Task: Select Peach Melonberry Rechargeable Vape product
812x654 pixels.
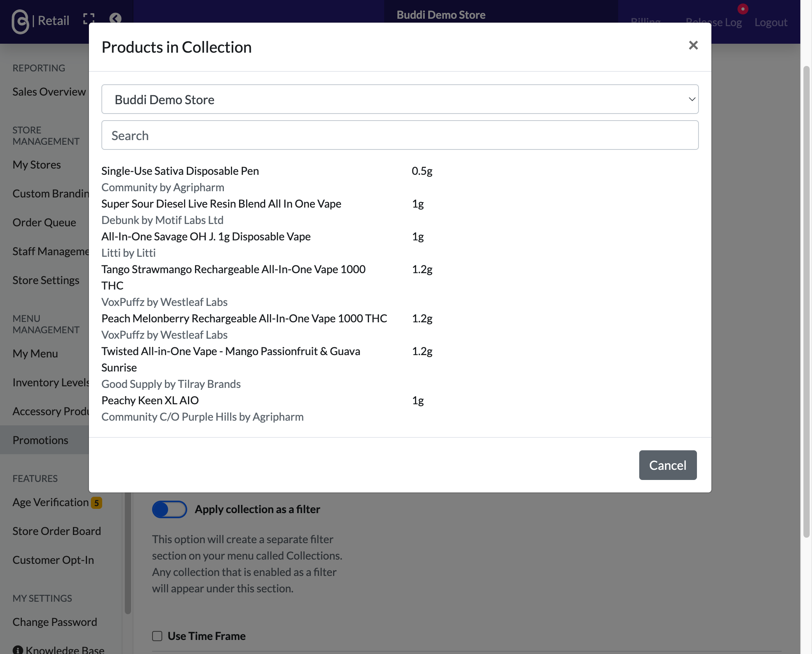Action: coord(245,318)
